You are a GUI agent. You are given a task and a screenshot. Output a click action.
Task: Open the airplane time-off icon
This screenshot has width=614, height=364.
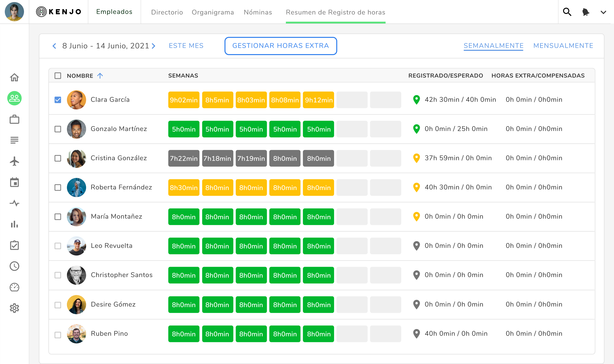tap(14, 161)
